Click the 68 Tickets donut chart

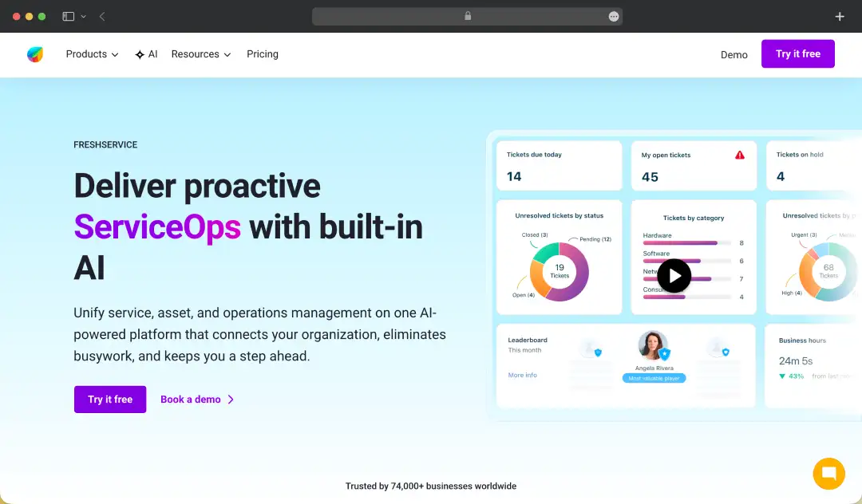click(x=828, y=272)
